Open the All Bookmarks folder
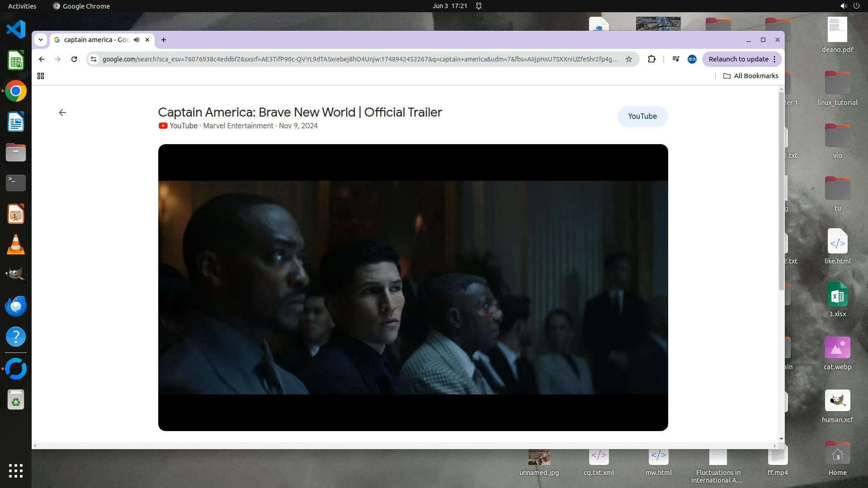868x488 pixels. pos(750,76)
